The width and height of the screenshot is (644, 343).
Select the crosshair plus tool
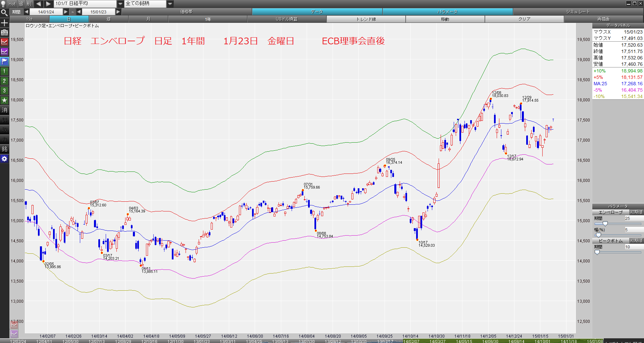coord(4,23)
